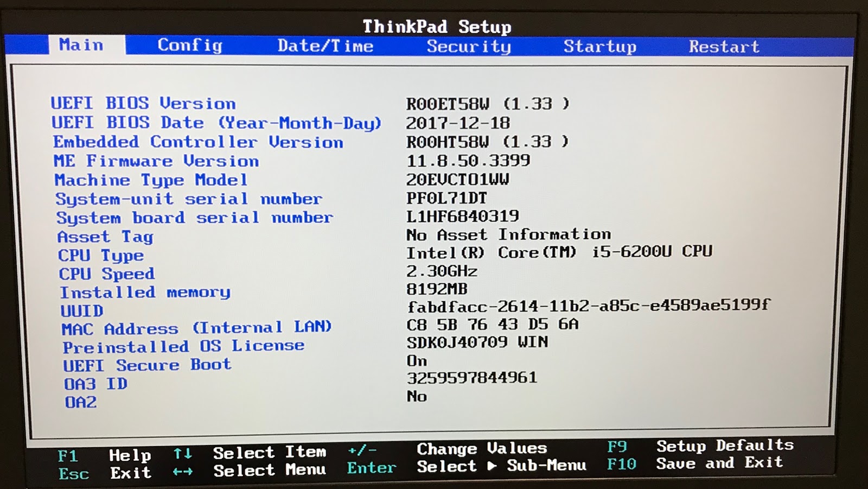Click the Enter key hint
The height and width of the screenshot is (489, 868).
point(372,468)
